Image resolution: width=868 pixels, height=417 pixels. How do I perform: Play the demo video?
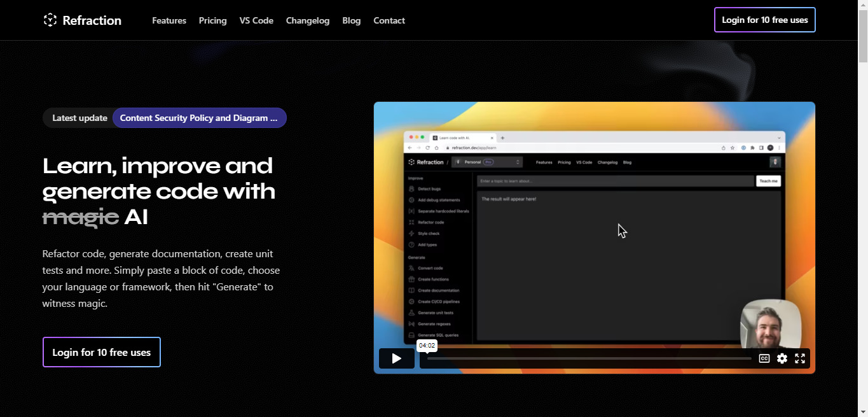(x=397, y=358)
